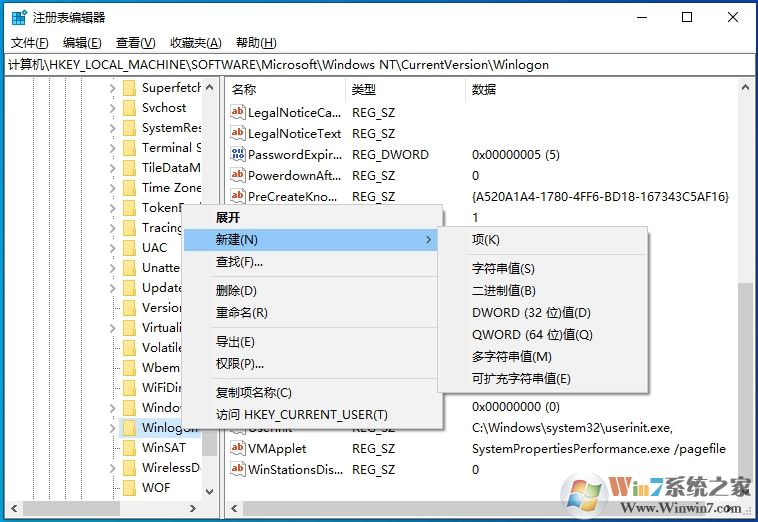This screenshot has height=522, width=758.
Task: Click the Winlogon folder icon
Action: (x=129, y=428)
